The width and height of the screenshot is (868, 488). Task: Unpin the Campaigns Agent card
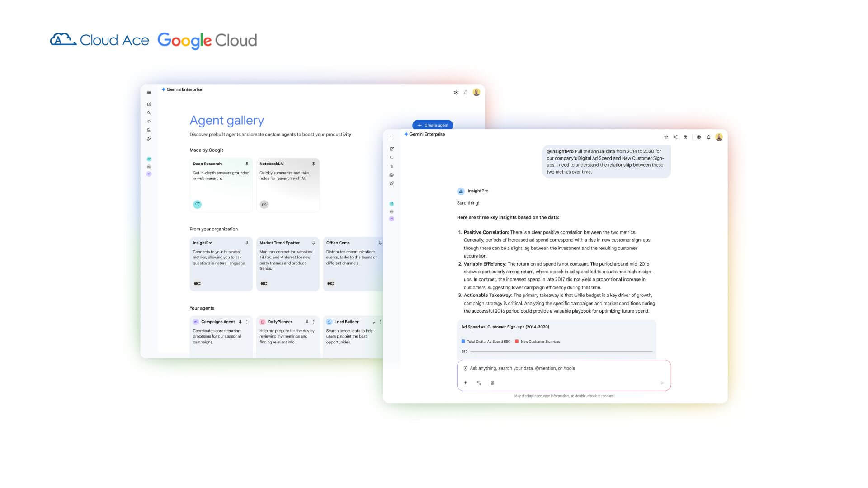(x=240, y=322)
